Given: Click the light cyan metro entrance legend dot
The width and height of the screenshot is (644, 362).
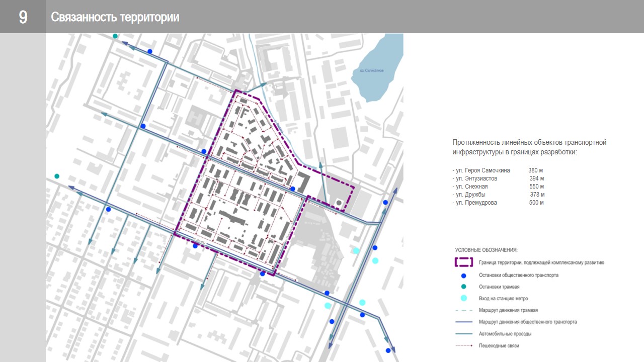Looking at the screenshot, I should click(464, 298).
